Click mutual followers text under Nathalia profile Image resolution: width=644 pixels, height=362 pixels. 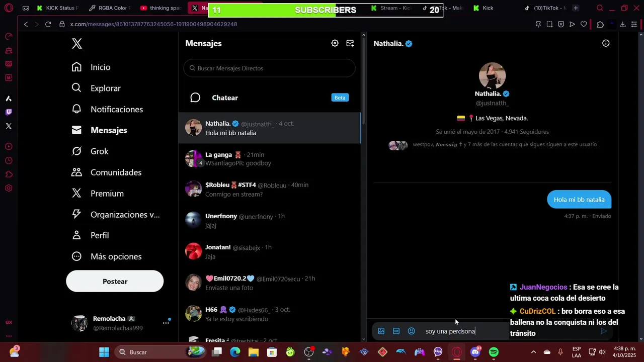point(505,144)
